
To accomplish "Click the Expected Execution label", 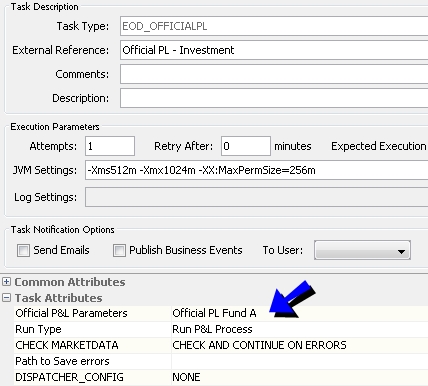I will point(379,146).
